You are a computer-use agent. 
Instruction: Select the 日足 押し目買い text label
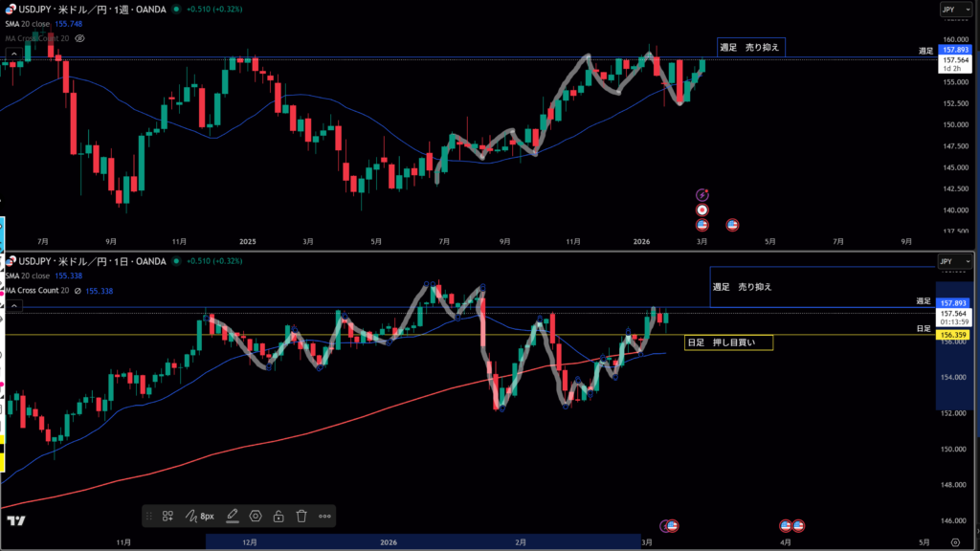pos(727,342)
